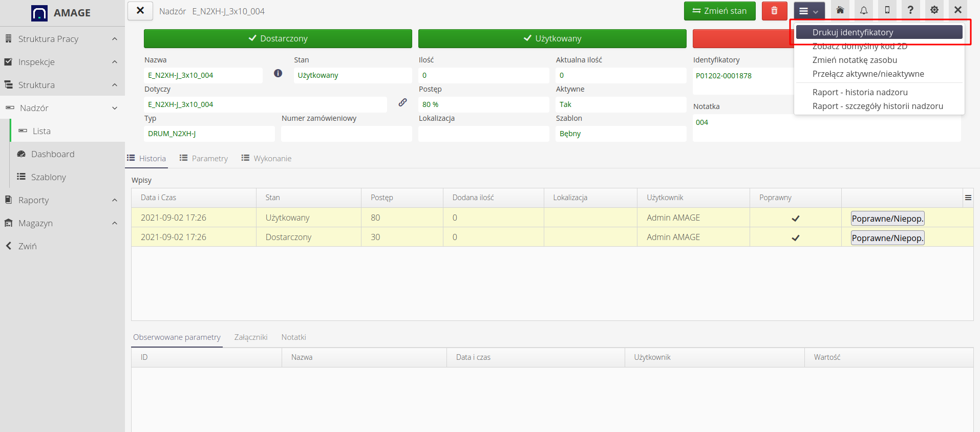Switch to the Parametry tab

pos(204,159)
